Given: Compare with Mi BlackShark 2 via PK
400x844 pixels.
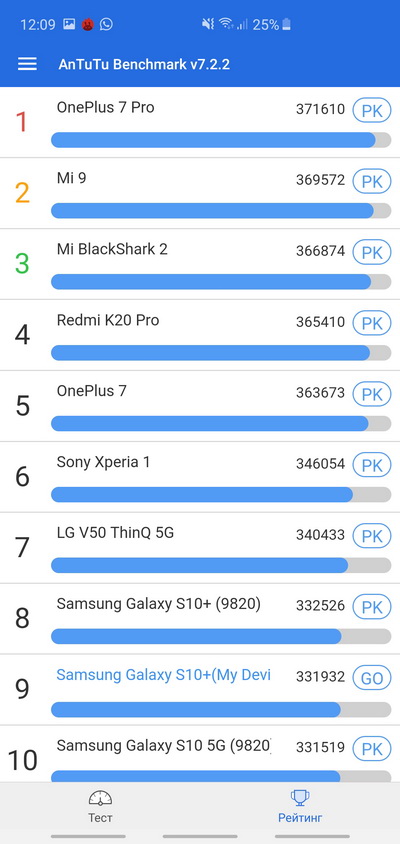Looking at the screenshot, I should (x=371, y=252).
